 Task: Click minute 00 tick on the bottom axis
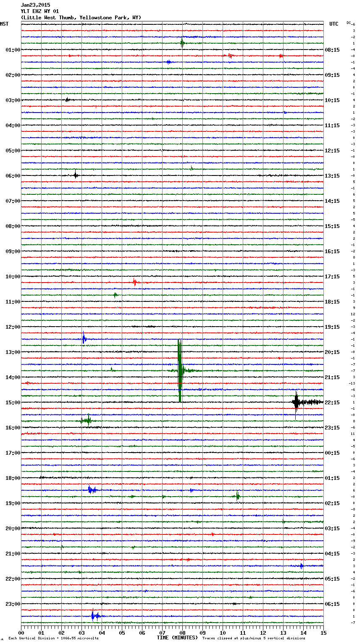(21, 633)
